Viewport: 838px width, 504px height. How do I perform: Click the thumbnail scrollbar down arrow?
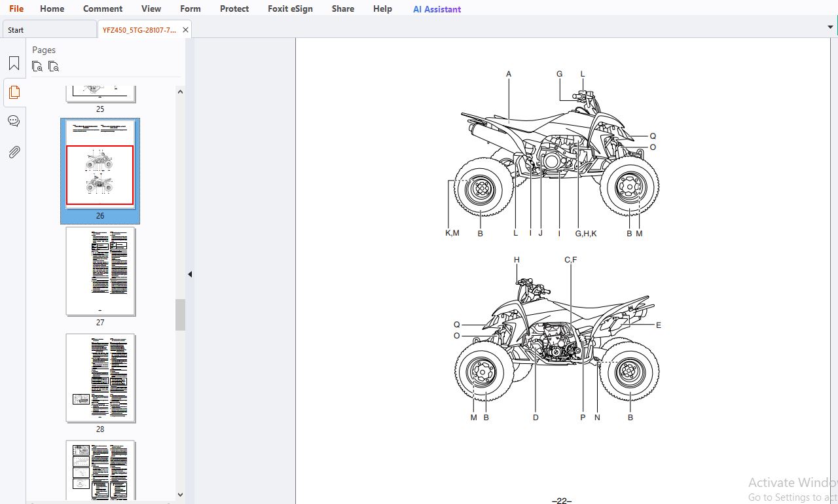(x=180, y=495)
